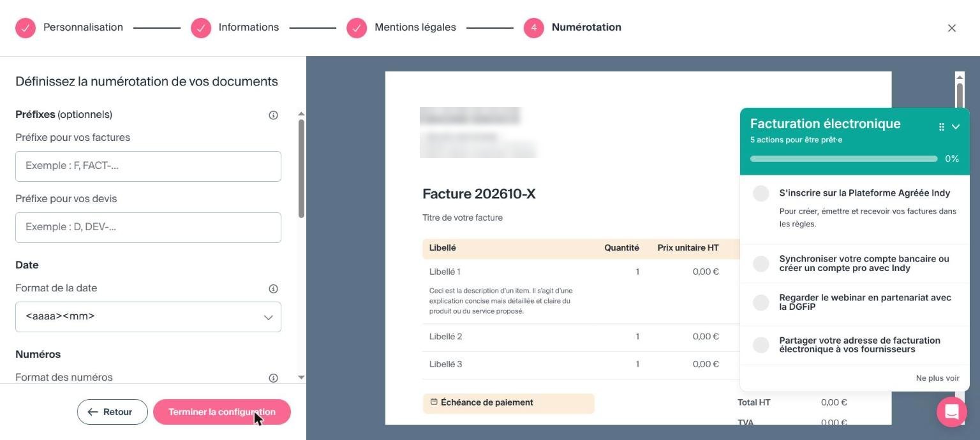Check Partager votre adresse de facturation circle
980x440 pixels.
[761, 345]
